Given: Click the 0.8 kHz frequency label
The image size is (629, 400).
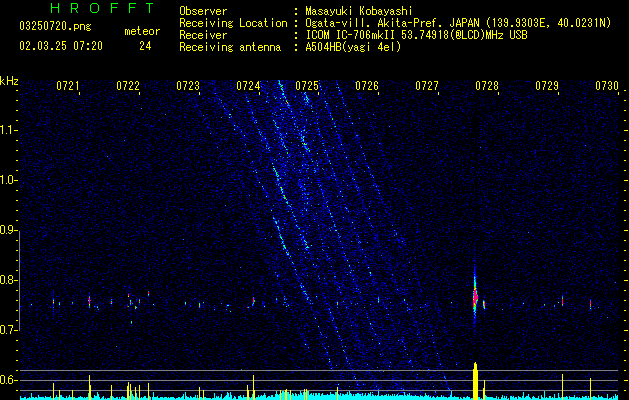Looking at the screenshot, I should point(7,280).
